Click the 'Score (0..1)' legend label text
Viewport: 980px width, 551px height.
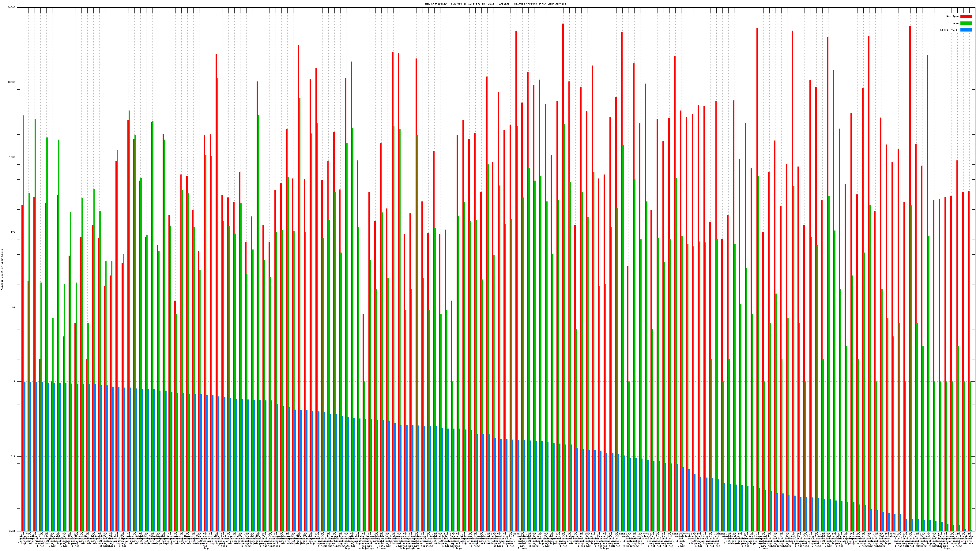click(949, 30)
